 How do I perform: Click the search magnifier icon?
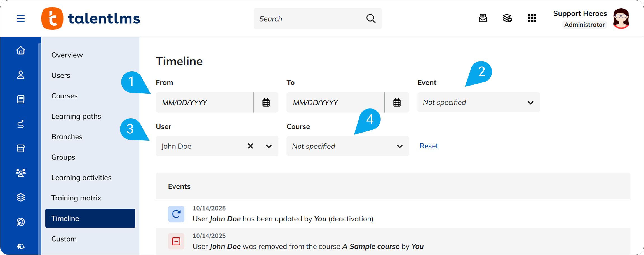click(371, 19)
